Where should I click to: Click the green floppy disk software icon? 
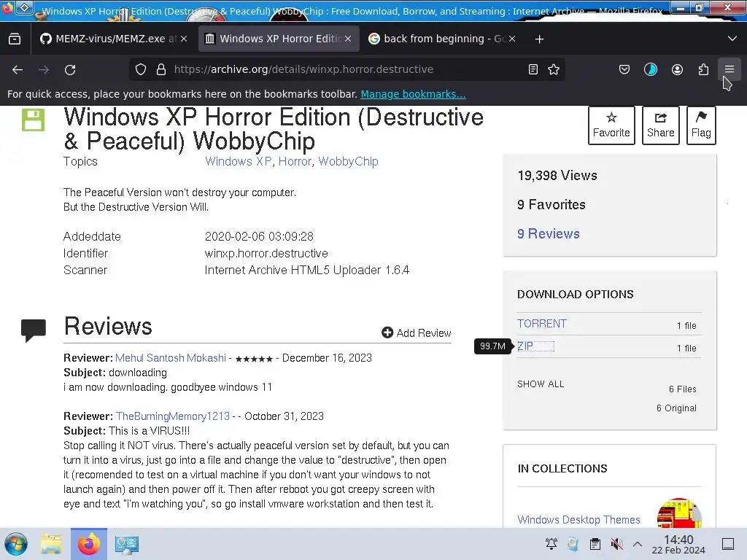[x=33, y=120]
